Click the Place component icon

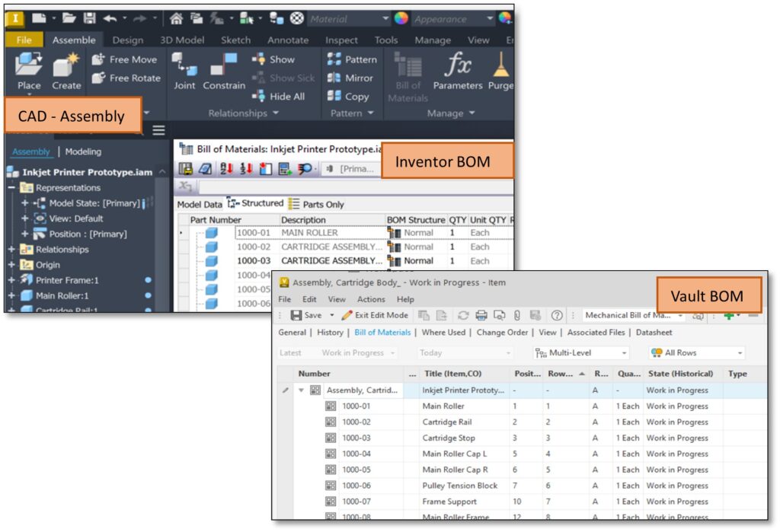(x=28, y=65)
